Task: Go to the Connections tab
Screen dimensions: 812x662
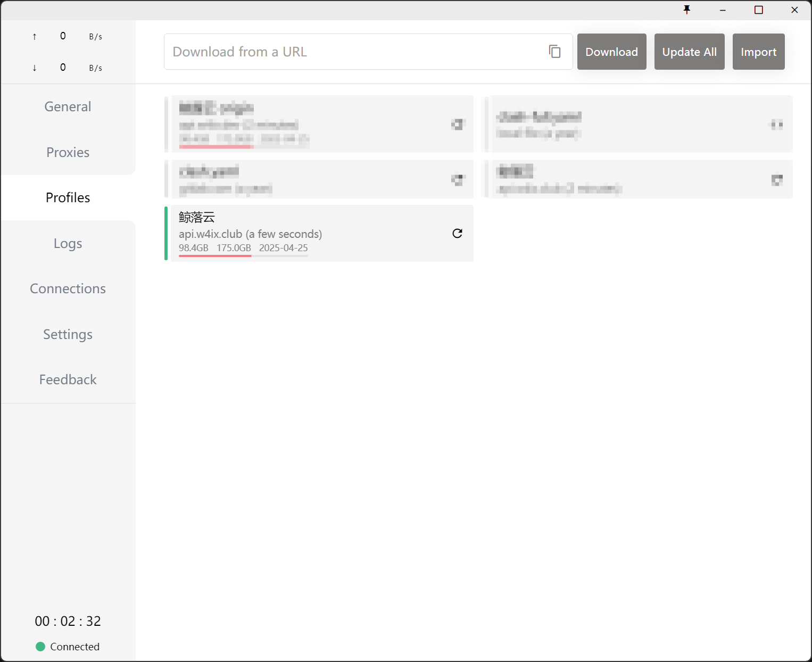Action: pos(68,288)
